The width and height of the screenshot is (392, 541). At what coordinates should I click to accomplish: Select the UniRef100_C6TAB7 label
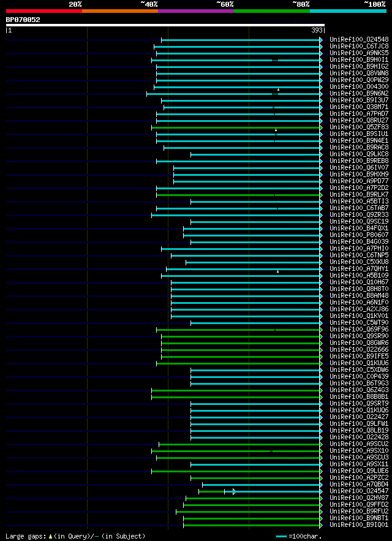click(x=359, y=208)
